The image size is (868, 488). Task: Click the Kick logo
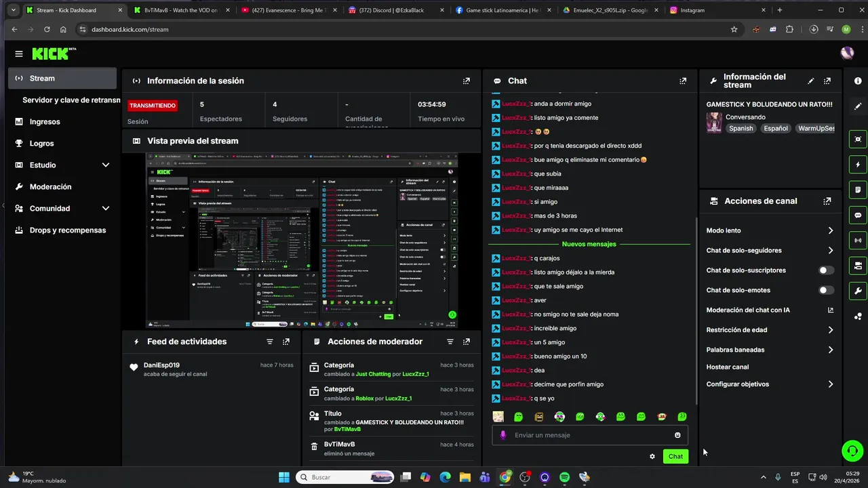[x=54, y=54]
